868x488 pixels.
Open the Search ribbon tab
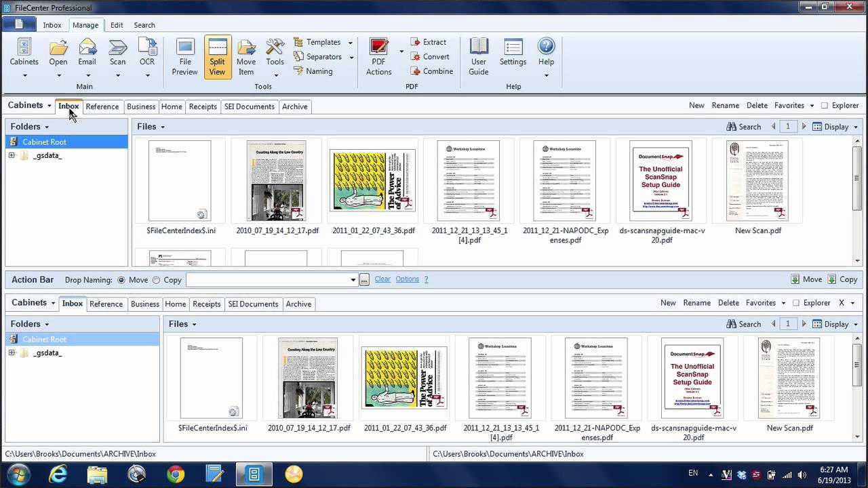144,25
